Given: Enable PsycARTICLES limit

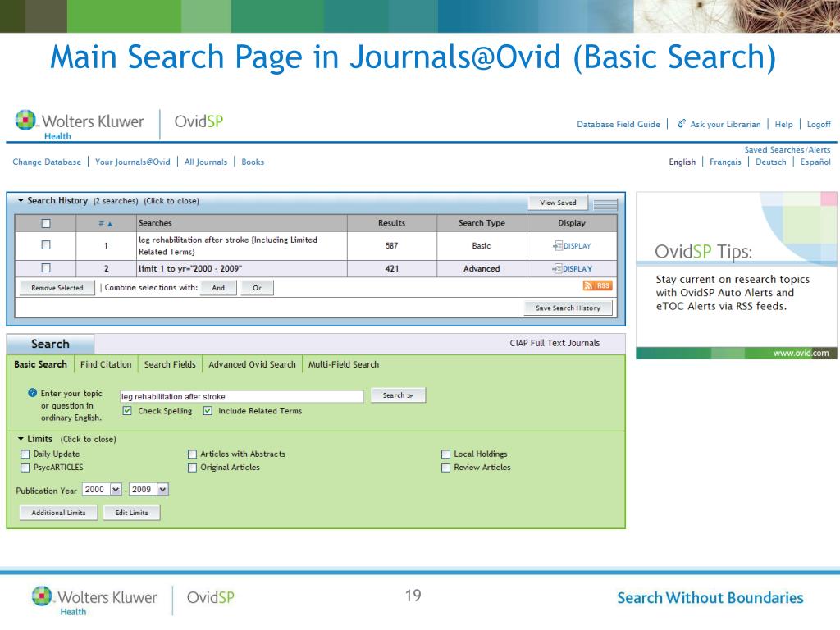Looking at the screenshot, I should point(25,468).
